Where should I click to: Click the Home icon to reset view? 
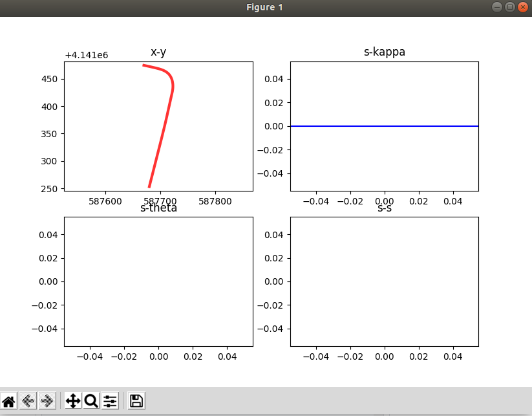9,400
